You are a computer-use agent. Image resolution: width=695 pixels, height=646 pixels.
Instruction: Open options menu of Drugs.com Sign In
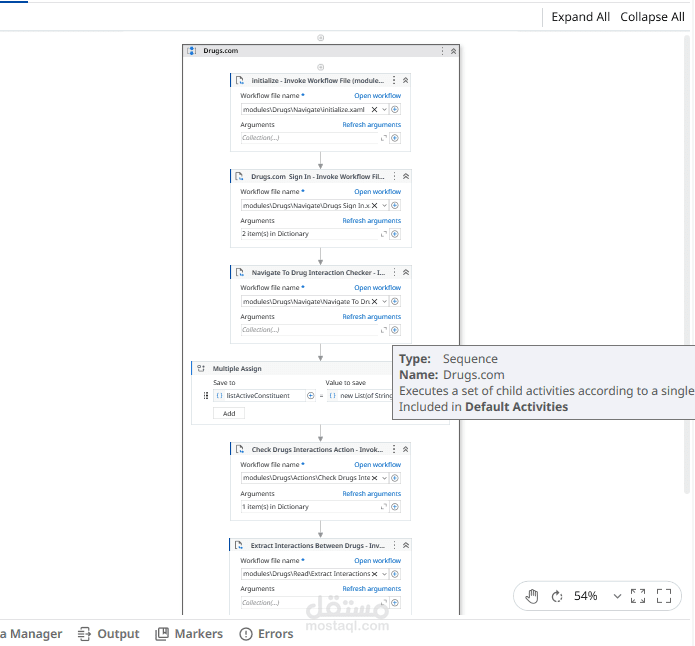[x=394, y=176]
